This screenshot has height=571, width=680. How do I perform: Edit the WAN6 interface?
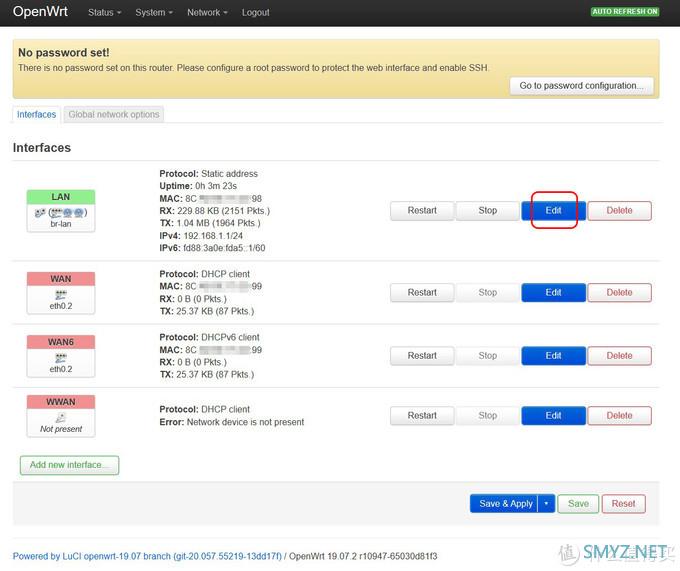[553, 356]
